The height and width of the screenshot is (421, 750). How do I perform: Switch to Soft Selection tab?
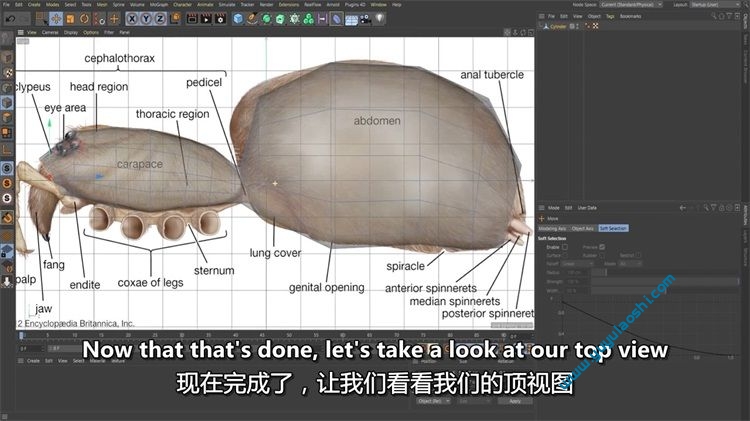click(613, 229)
